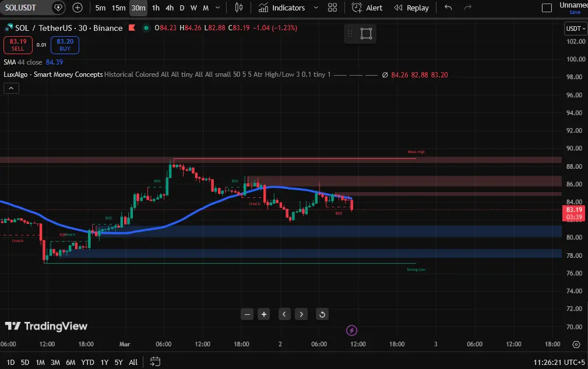Screen dimensions: 588x369
Task: Click the green market status dot
Action: pyautogui.click(x=146, y=28)
